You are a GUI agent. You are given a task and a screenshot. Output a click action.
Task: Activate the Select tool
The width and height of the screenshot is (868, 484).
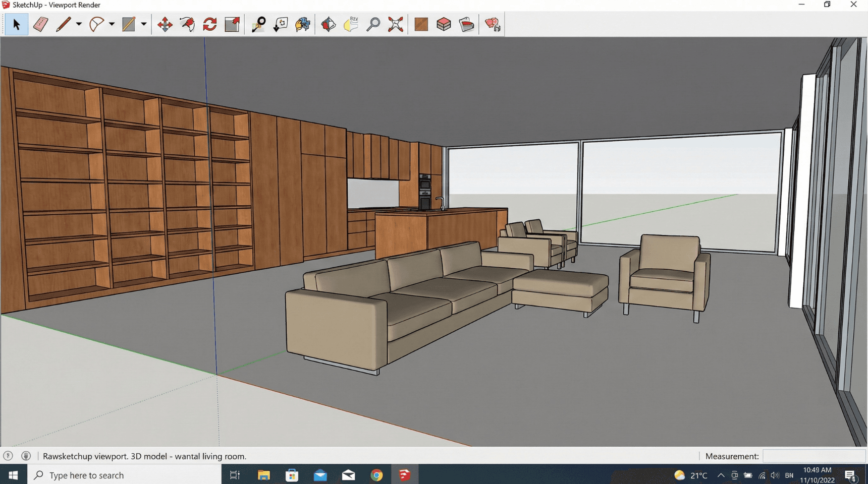coord(16,24)
